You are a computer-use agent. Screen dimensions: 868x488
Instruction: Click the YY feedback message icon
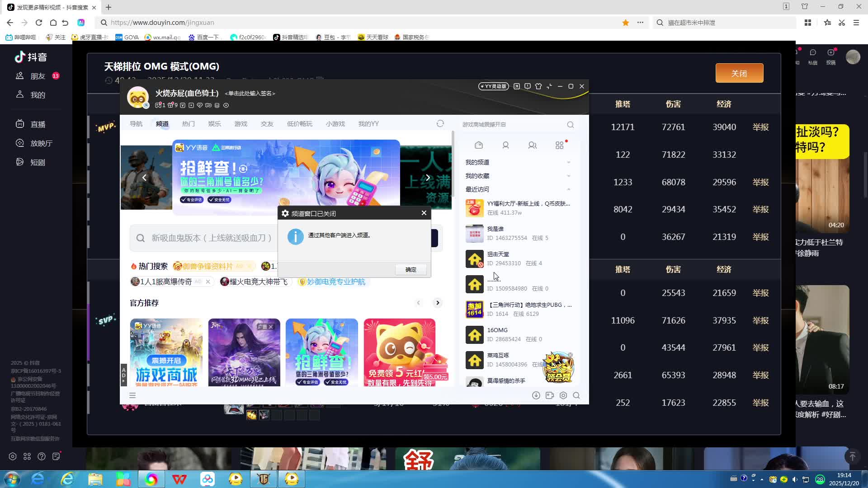pyautogui.click(x=527, y=86)
